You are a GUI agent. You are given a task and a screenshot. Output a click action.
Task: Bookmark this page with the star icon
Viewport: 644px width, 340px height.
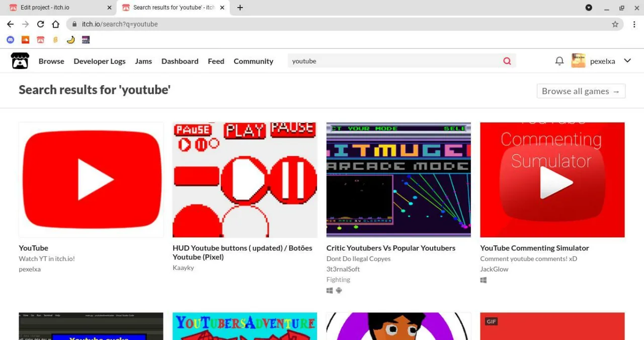(615, 24)
